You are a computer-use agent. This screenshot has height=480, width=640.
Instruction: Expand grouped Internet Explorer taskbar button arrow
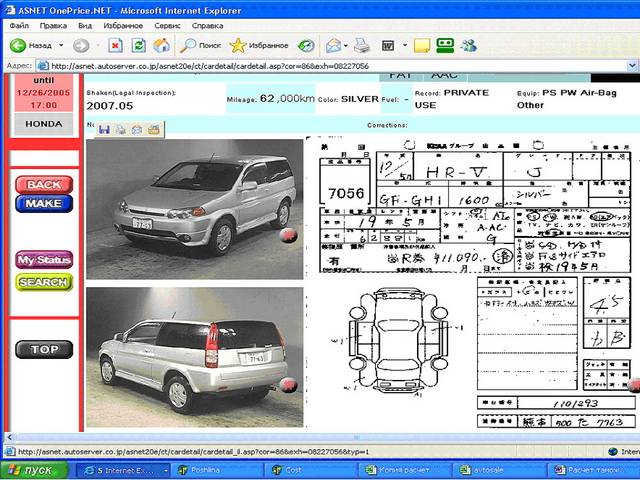(166, 470)
